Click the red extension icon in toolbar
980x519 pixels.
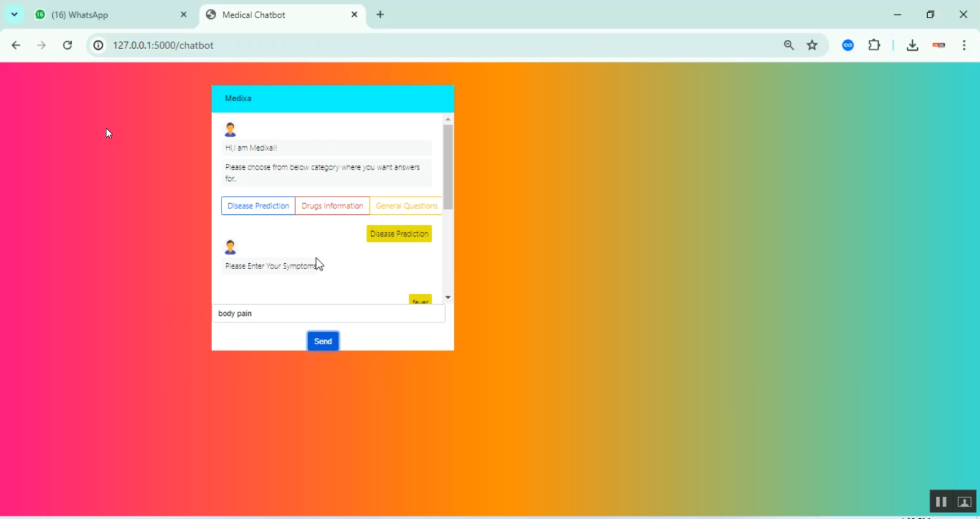tap(939, 45)
